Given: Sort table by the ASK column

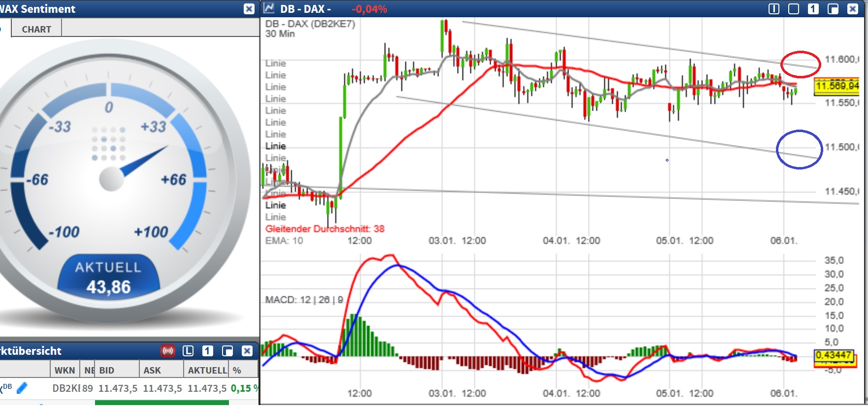Looking at the screenshot, I should (x=152, y=370).
